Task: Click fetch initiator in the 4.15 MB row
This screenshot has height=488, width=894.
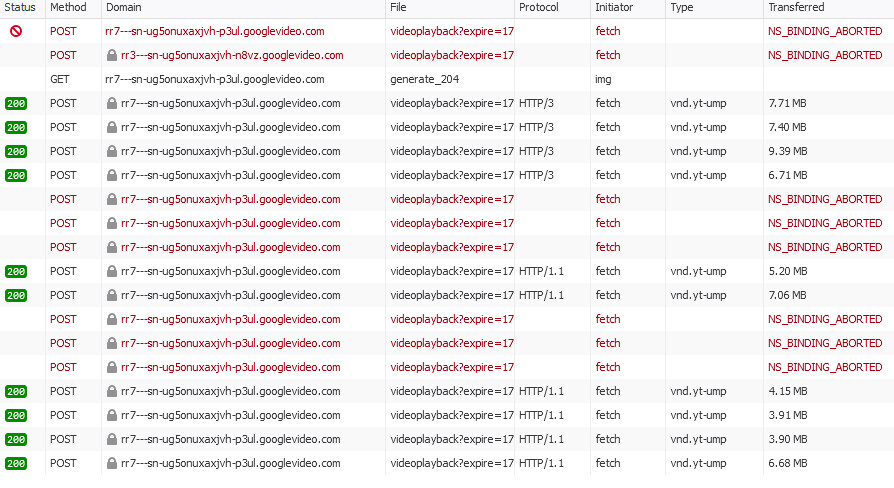Action: click(608, 391)
